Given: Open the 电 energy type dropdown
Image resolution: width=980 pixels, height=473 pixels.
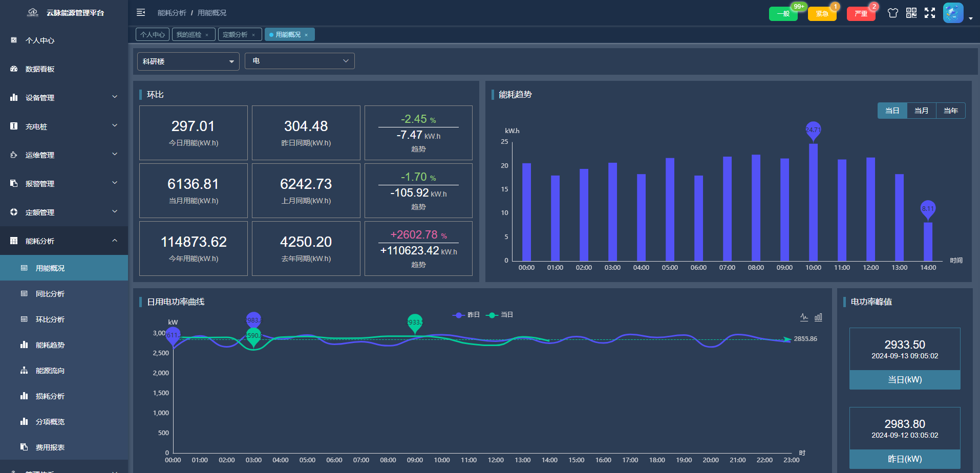Looking at the screenshot, I should (300, 61).
